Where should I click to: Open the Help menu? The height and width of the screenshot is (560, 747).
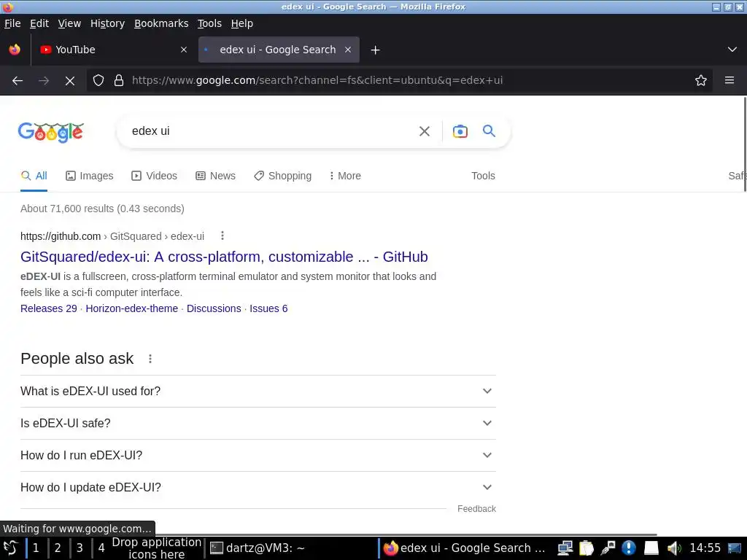pyautogui.click(x=242, y=23)
